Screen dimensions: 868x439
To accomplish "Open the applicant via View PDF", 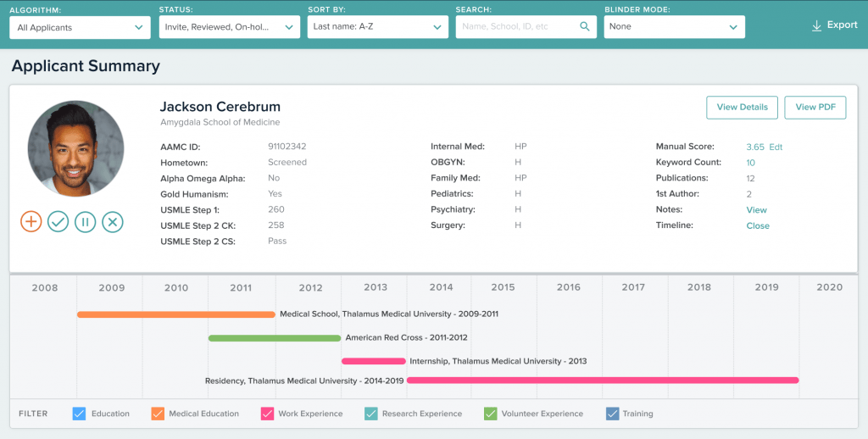I will pos(815,108).
